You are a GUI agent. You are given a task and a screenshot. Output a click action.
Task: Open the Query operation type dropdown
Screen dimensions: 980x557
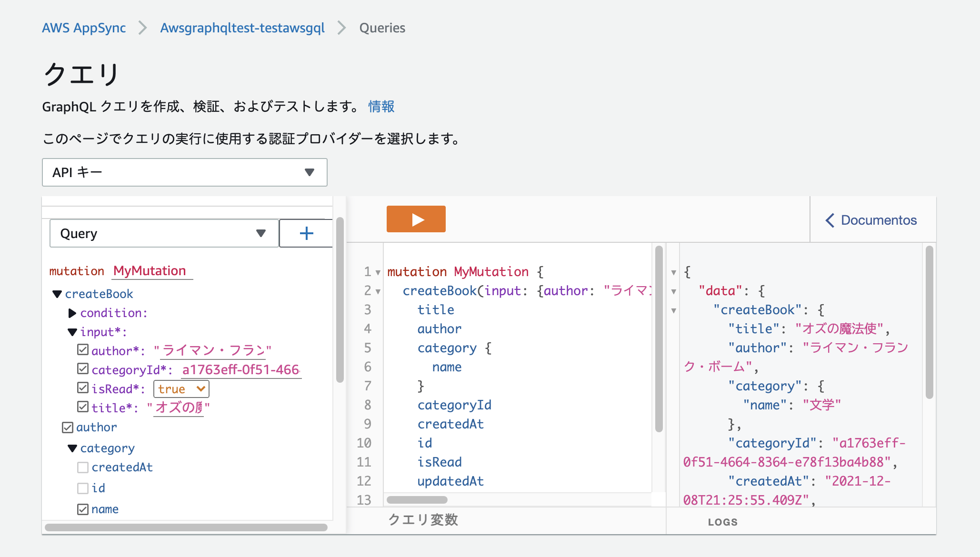(164, 233)
